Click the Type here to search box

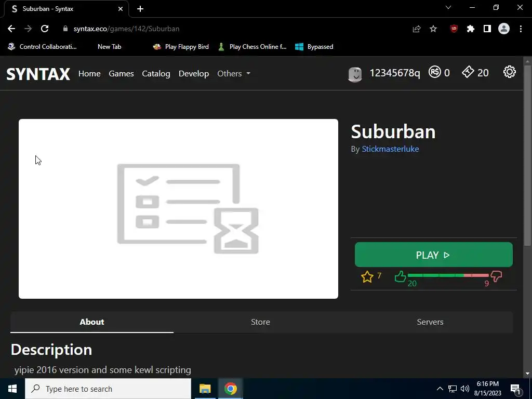pos(108,389)
